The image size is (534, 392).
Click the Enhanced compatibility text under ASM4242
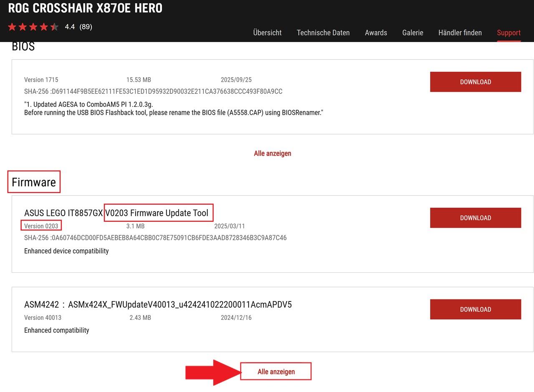pos(57,330)
